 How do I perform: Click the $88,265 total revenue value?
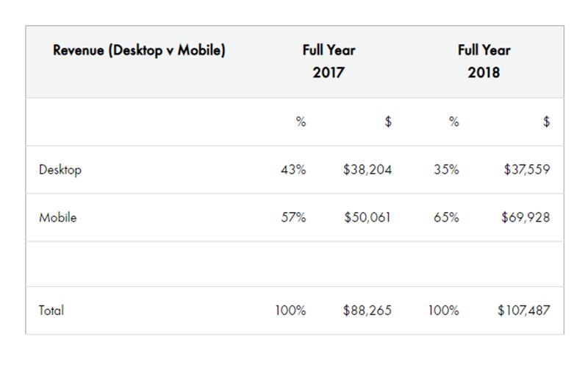click(x=367, y=311)
